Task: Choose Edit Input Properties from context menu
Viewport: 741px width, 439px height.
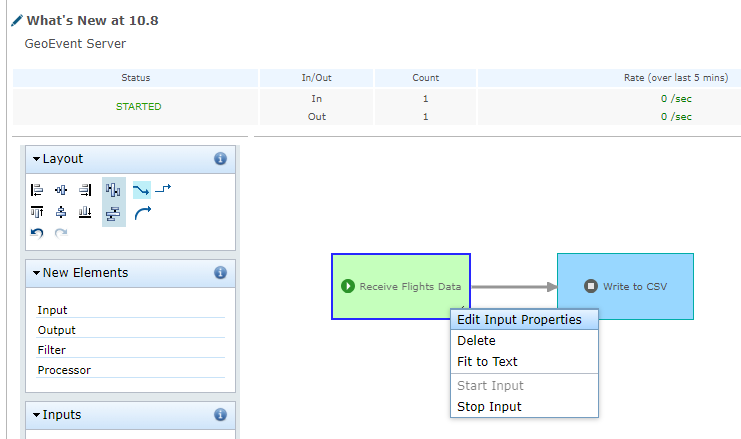Action: tap(525, 319)
